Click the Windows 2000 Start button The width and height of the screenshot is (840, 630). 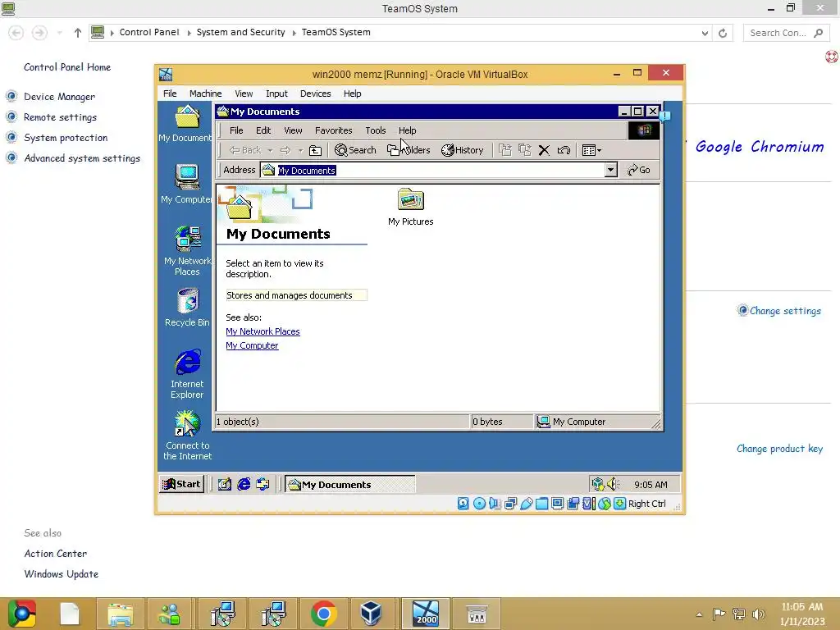pos(181,484)
